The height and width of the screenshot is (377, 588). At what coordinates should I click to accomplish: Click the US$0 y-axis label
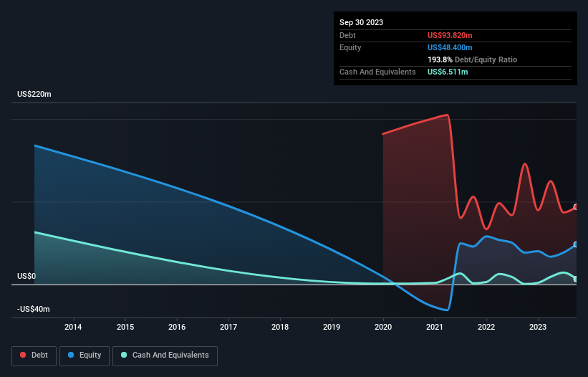coord(26,277)
